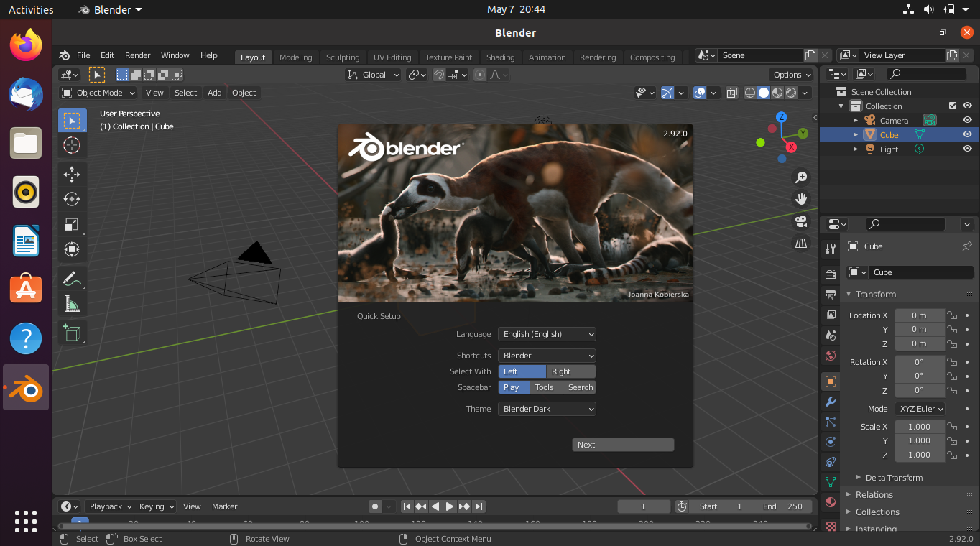This screenshot has height=546, width=980.
Task: Click the Next button on the splash screen
Action: point(622,444)
